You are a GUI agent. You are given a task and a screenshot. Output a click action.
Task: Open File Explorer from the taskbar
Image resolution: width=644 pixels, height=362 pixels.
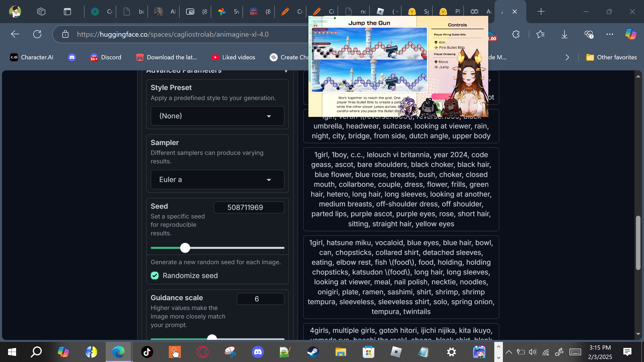[341, 352]
